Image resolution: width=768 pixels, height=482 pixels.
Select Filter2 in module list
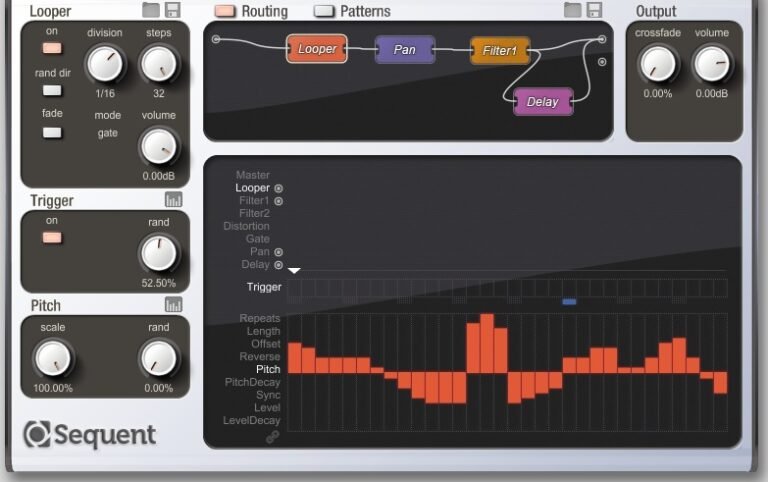(254, 213)
